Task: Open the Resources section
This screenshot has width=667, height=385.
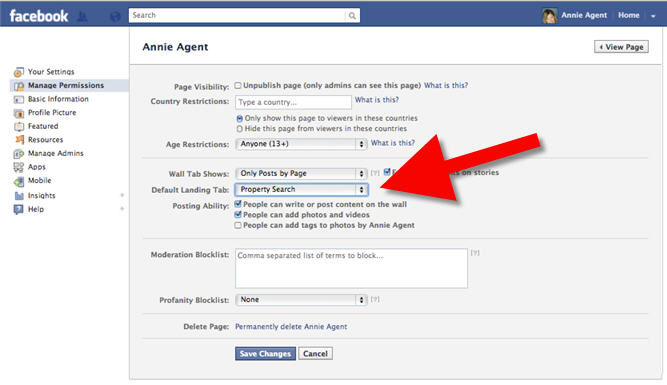Action: [x=46, y=140]
